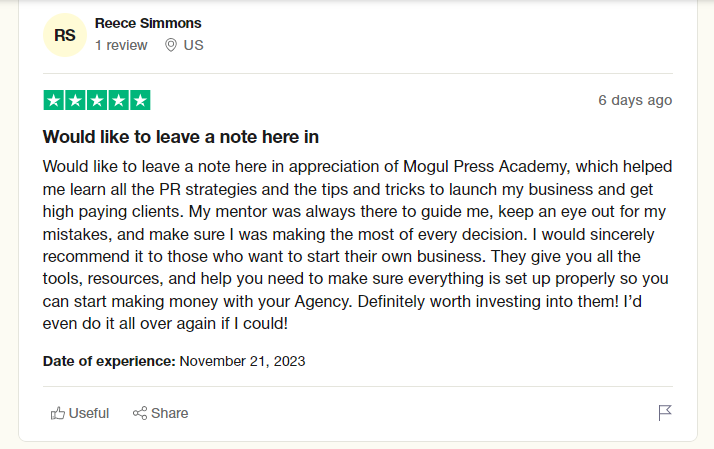Click the RS avatar circle

(65, 35)
